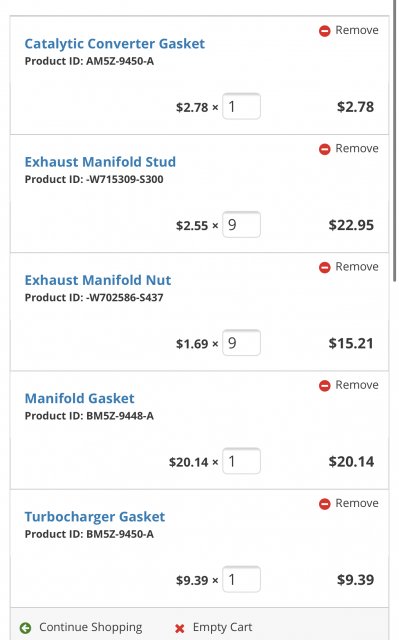Click the page vertical scrollbar thumb

pos(395,141)
